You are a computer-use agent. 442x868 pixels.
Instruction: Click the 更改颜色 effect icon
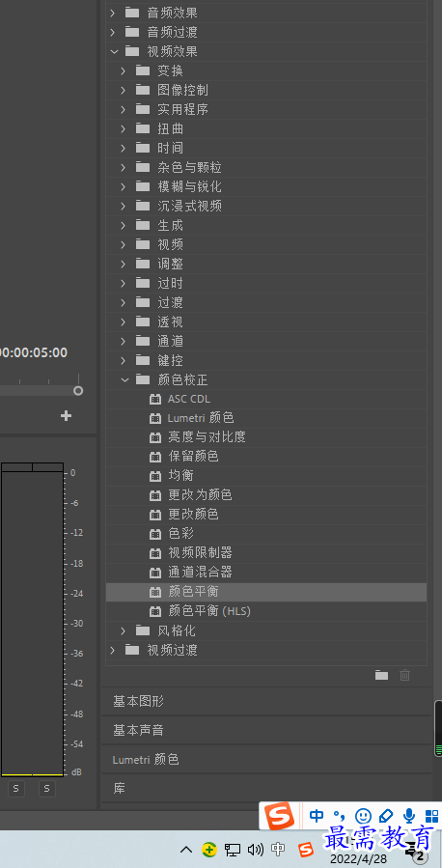pyautogui.click(x=155, y=515)
